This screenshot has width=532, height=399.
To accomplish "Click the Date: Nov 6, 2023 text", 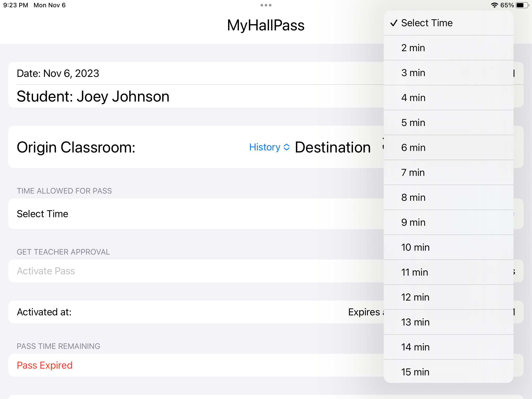I will click(58, 74).
